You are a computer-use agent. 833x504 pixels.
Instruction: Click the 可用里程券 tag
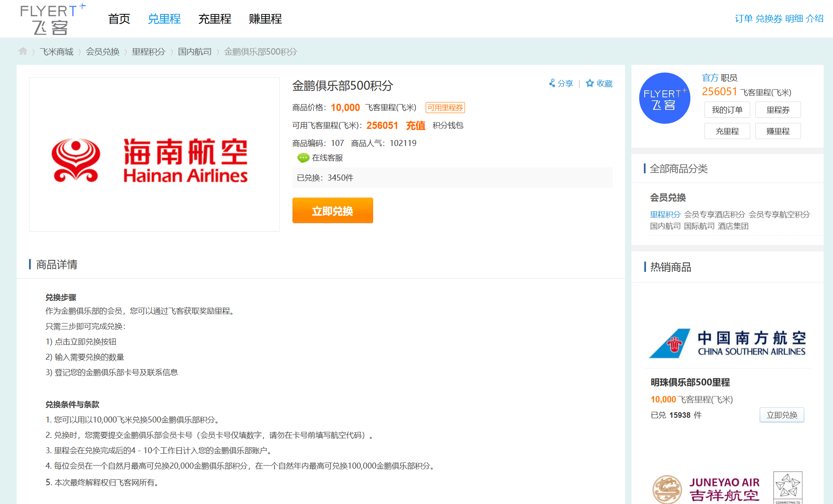click(445, 108)
